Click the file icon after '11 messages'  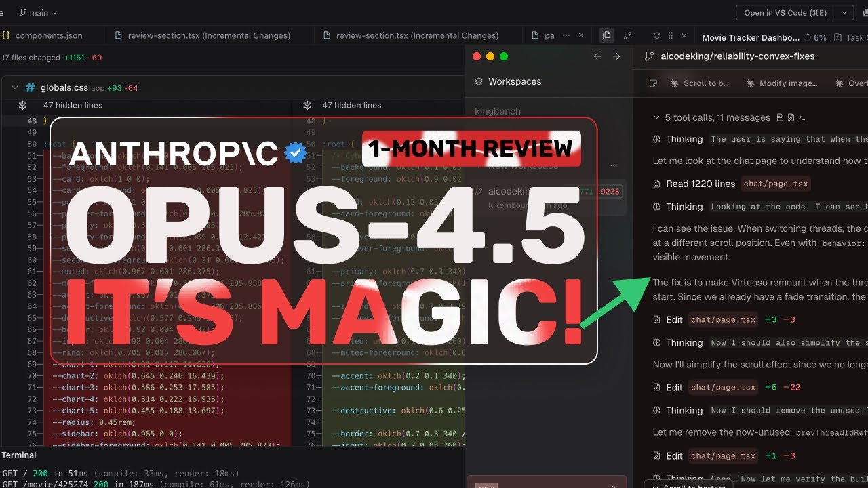pyautogui.click(x=780, y=117)
